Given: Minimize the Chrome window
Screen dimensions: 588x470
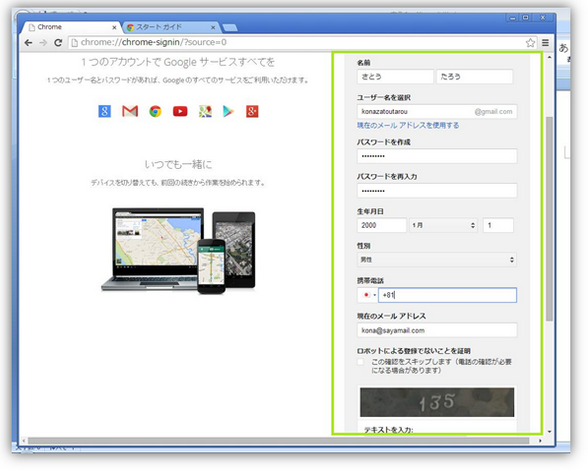Looking at the screenshot, I should pos(513,18).
